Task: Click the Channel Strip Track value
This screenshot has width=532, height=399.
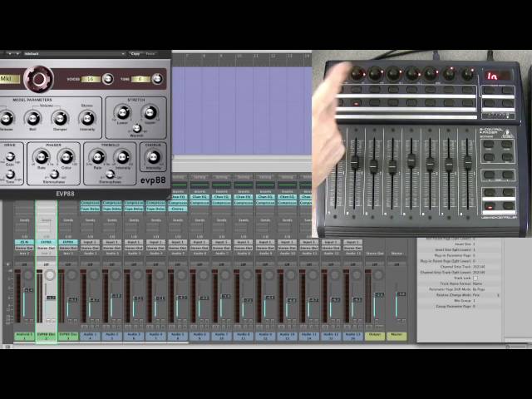Action: (479, 267)
